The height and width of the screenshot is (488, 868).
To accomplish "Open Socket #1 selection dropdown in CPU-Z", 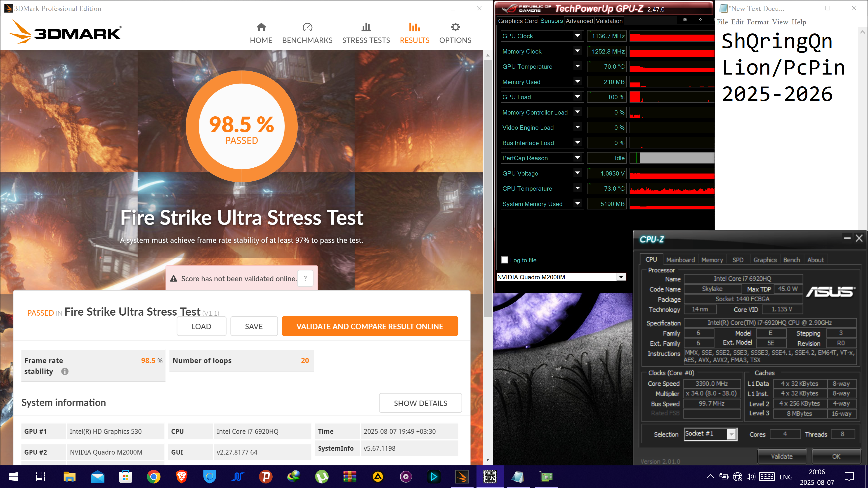I will coord(711,434).
